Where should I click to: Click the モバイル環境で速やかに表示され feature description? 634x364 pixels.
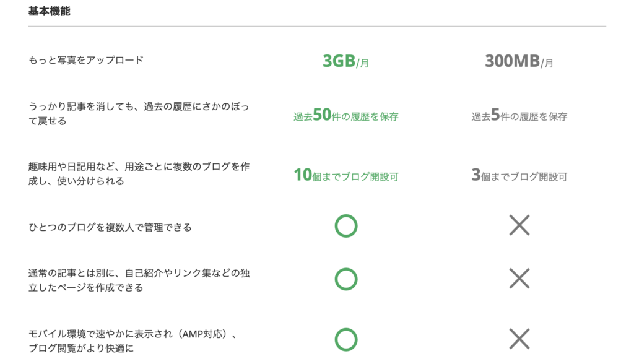point(132,341)
